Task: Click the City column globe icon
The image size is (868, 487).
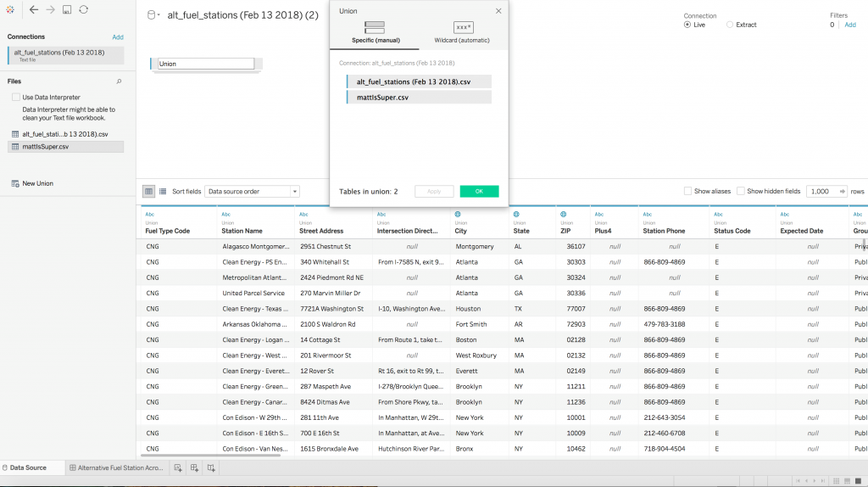Action: (x=458, y=214)
